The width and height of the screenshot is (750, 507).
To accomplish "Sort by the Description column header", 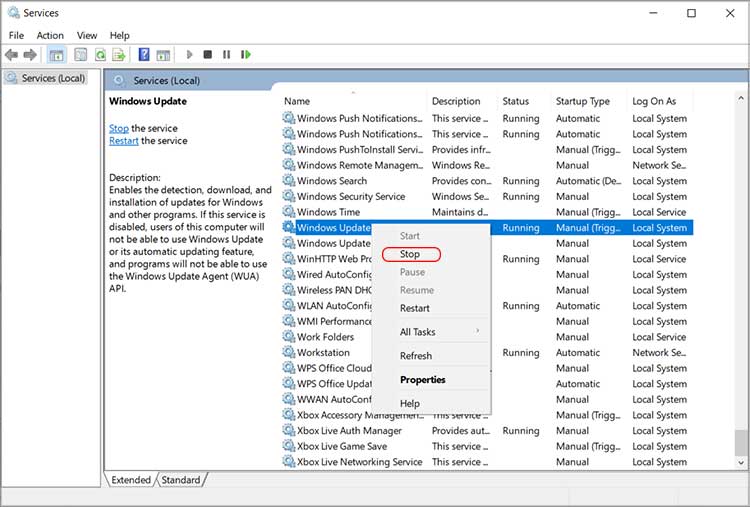I will [x=462, y=101].
